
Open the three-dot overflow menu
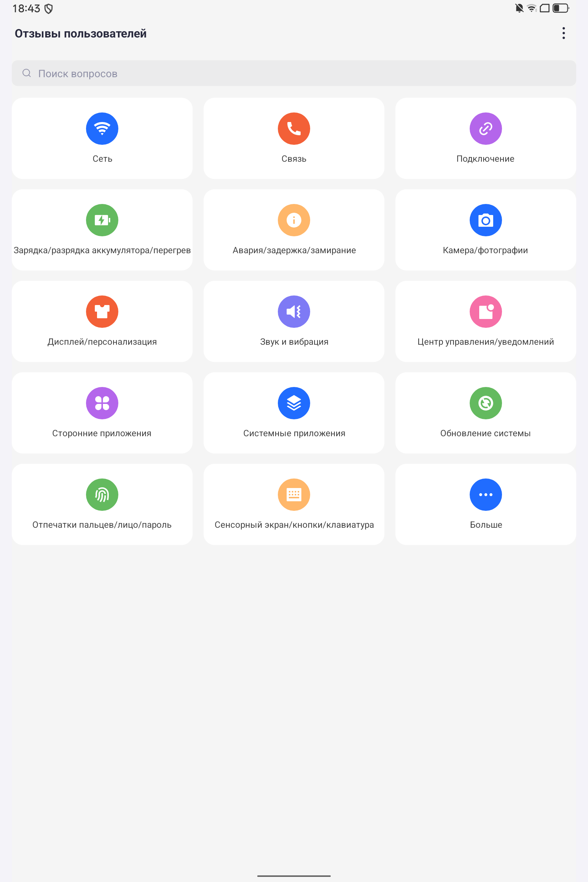point(563,33)
